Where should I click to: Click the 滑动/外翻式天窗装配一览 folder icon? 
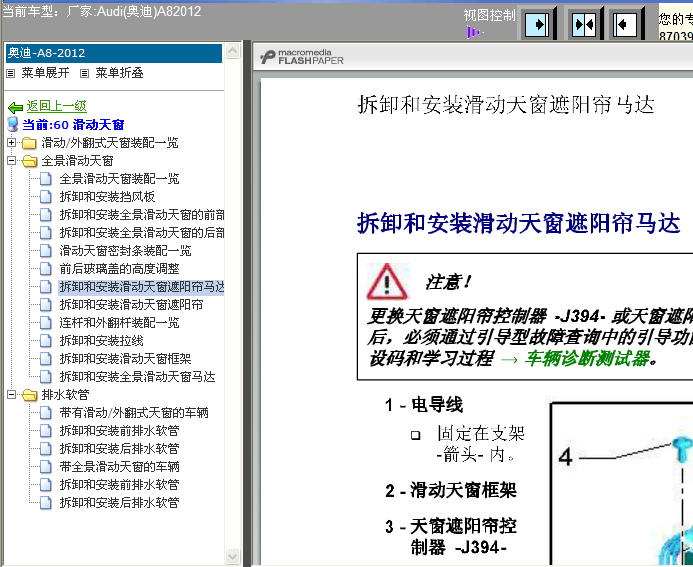[x=29, y=143]
